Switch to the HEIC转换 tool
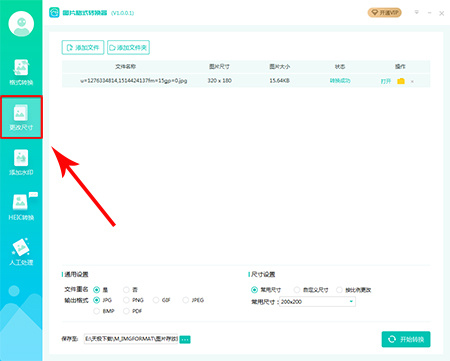450x361 pixels. [x=21, y=207]
